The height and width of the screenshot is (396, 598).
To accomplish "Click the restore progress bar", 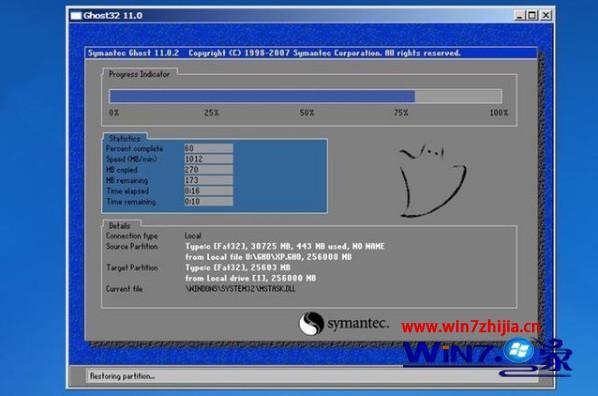I will tap(306, 96).
